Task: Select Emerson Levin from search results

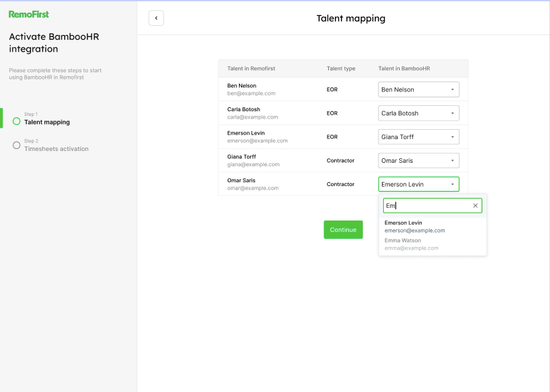Action: pyautogui.click(x=414, y=226)
